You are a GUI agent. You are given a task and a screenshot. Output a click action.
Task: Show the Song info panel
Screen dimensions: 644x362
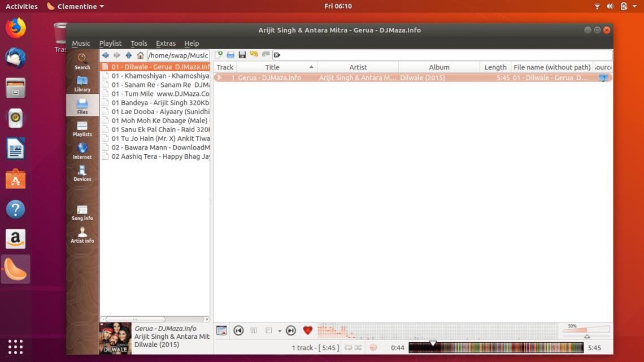82,212
